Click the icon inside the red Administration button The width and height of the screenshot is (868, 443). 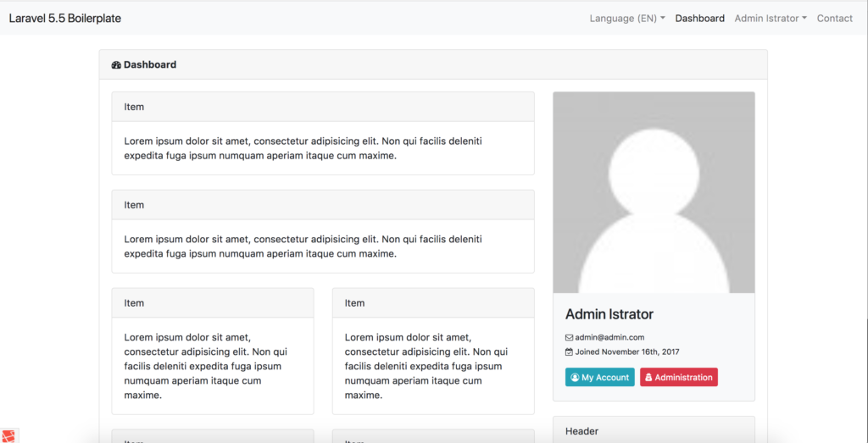tap(648, 378)
